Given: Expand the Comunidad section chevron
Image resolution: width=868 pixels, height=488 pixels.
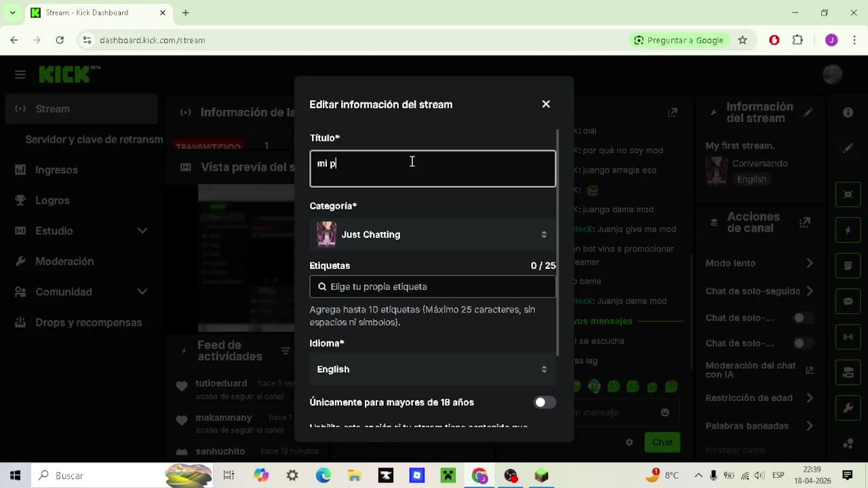Looking at the screenshot, I should tap(142, 292).
